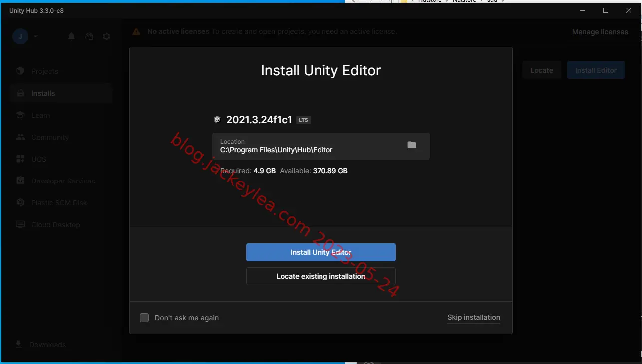Click the no-license warning triangle icon
The height and width of the screenshot is (364, 642).
pyautogui.click(x=136, y=31)
